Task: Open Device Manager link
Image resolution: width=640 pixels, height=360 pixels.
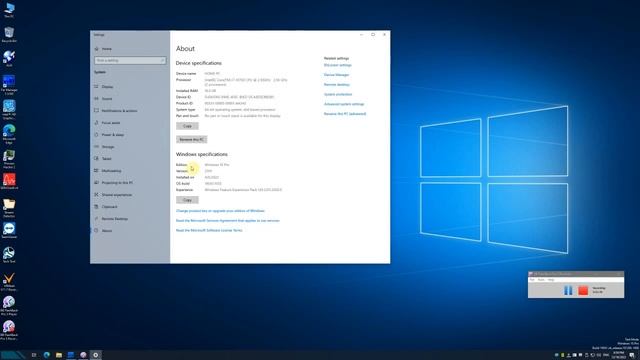Action: (336, 75)
